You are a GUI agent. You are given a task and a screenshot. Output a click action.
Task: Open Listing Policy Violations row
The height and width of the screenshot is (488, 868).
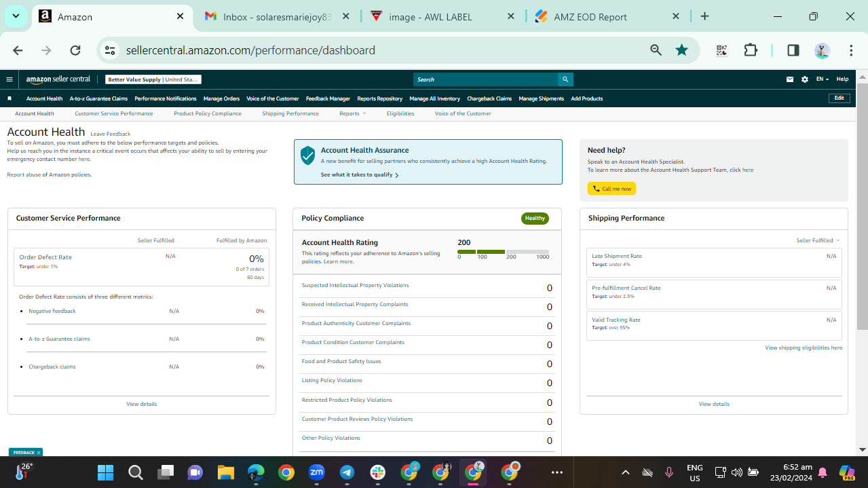coord(427,383)
